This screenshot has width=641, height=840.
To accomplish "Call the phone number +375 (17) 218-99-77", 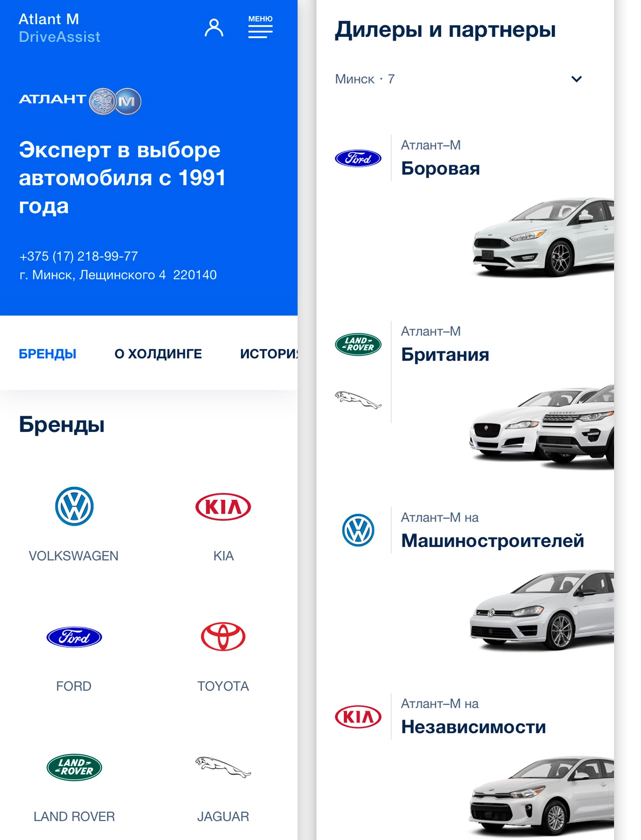I will (79, 256).
